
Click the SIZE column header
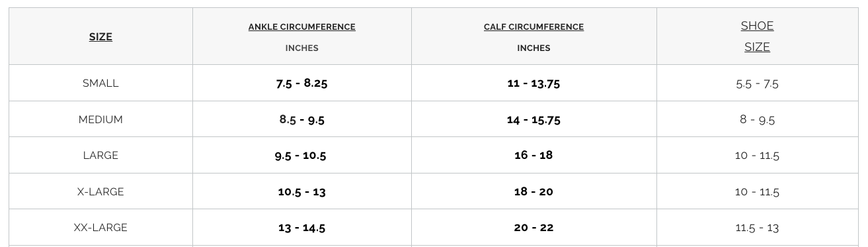(100, 37)
